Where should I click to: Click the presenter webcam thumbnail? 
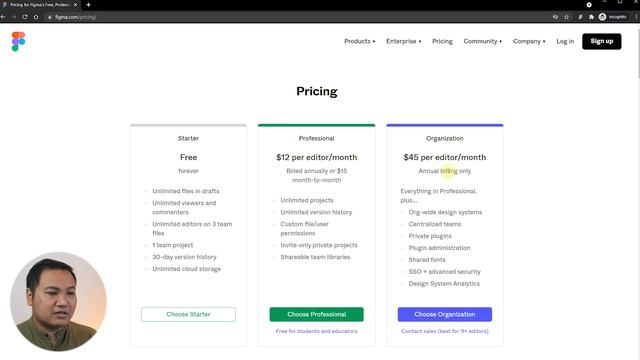point(58,302)
